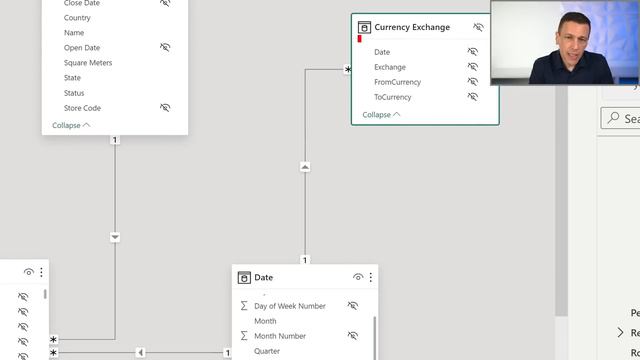Click the one cardinality marker left of Date table
The height and width of the screenshot is (360, 640).
pos(227,353)
